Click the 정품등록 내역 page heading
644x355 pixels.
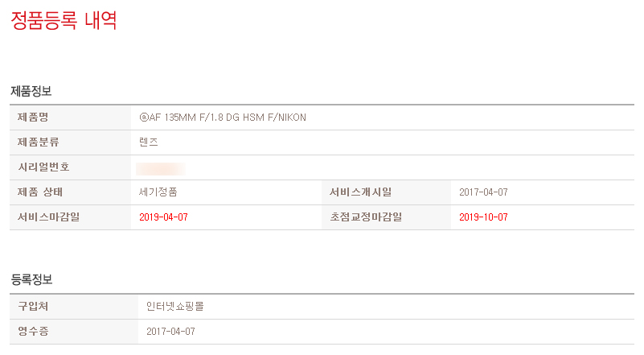coord(64,20)
